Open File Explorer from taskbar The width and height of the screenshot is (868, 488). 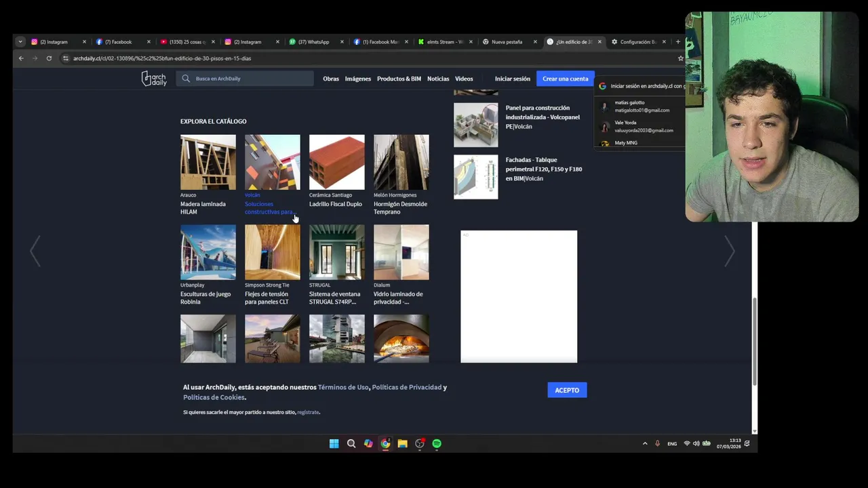[403, 444]
